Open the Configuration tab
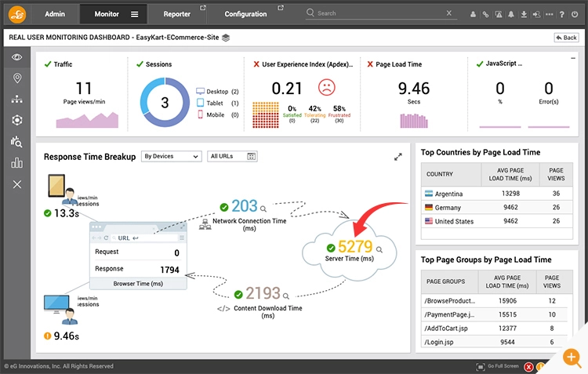588x374 pixels. [245, 14]
